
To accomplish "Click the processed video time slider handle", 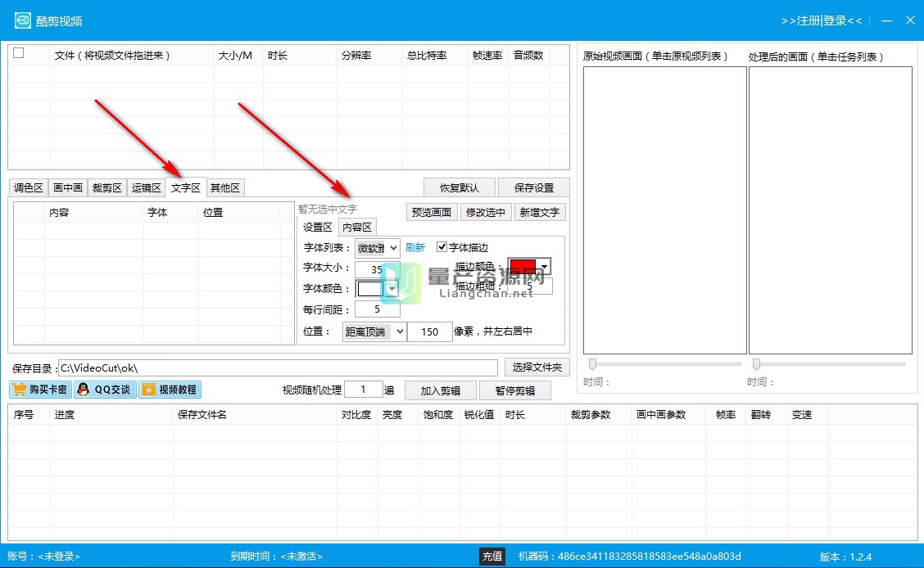I will tap(757, 363).
